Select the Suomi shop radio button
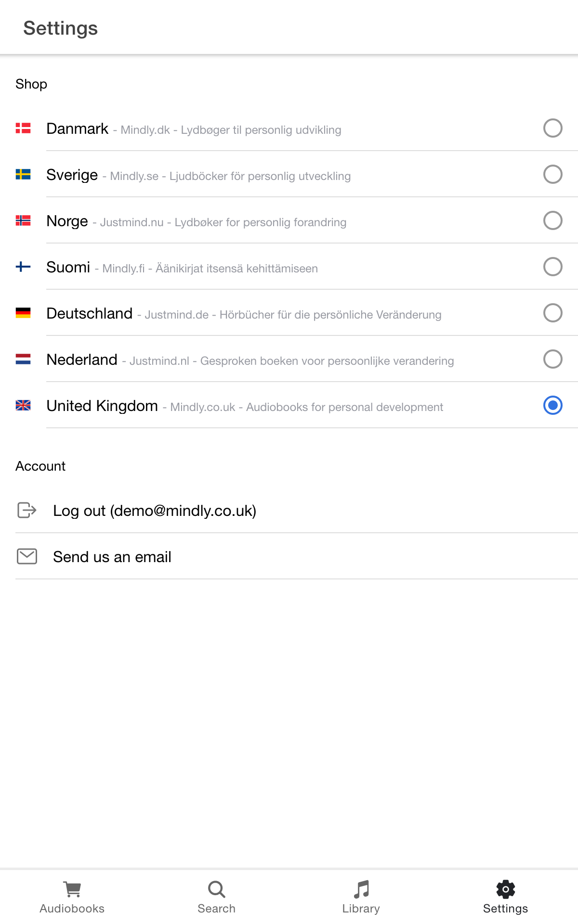Screen dimensions: 578x924 pyautogui.click(x=553, y=267)
